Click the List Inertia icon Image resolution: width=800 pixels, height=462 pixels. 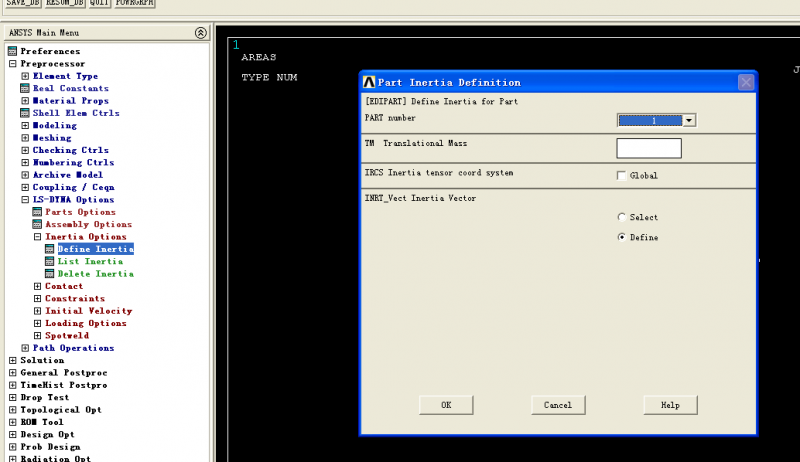(49, 262)
